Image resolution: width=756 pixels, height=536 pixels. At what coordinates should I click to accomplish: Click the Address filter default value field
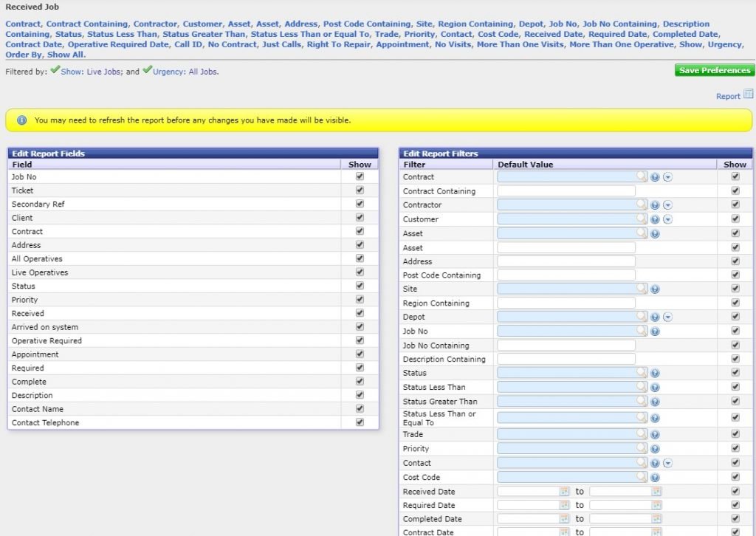pyautogui.click(x=566, y=261)
